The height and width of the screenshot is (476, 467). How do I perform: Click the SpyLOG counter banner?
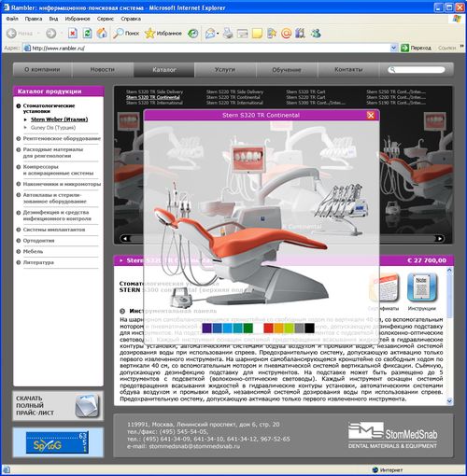click(x=57, y=442)
